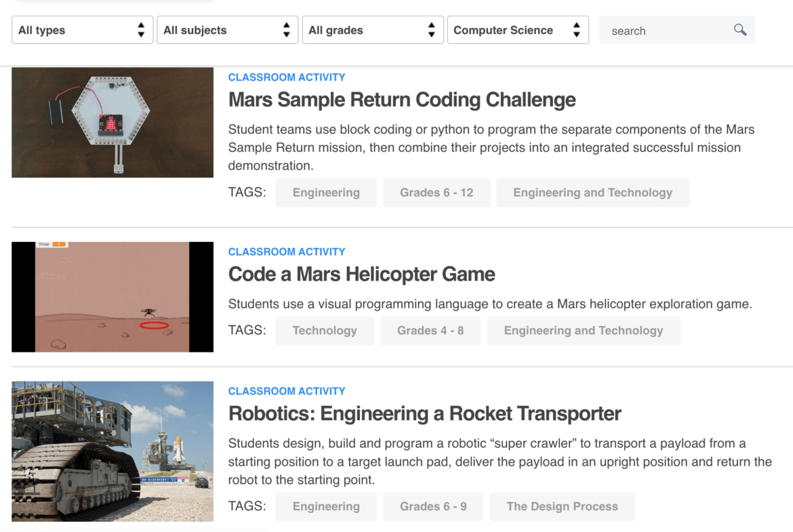Viewport: 793px width, 532px height.
Task: Click the search magnifying glass icon
Action: (739, 30)
